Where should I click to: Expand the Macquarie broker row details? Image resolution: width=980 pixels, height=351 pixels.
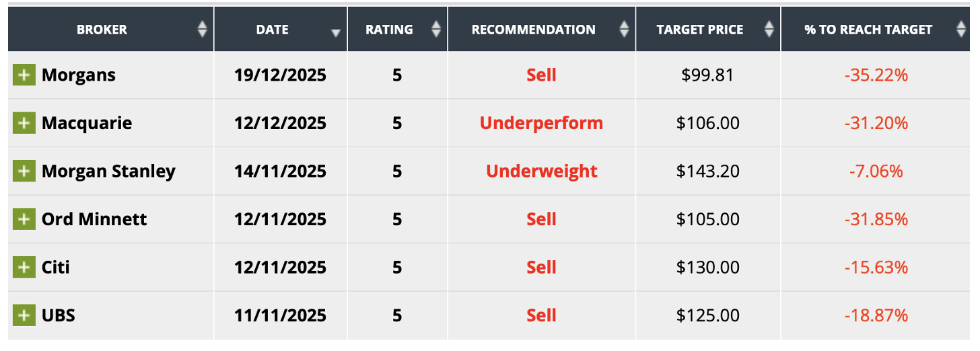pyautogui.click(x=24, y=123)
